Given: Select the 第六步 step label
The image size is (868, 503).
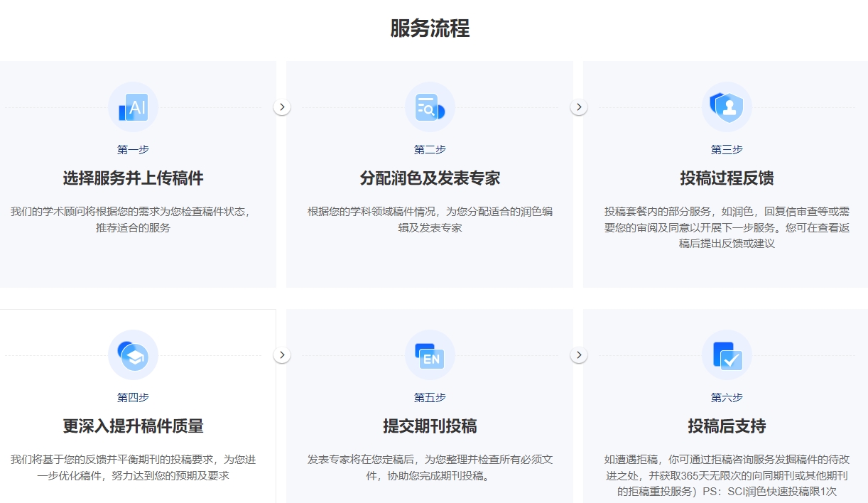Looking at the screenshot, I should [727, 398].
